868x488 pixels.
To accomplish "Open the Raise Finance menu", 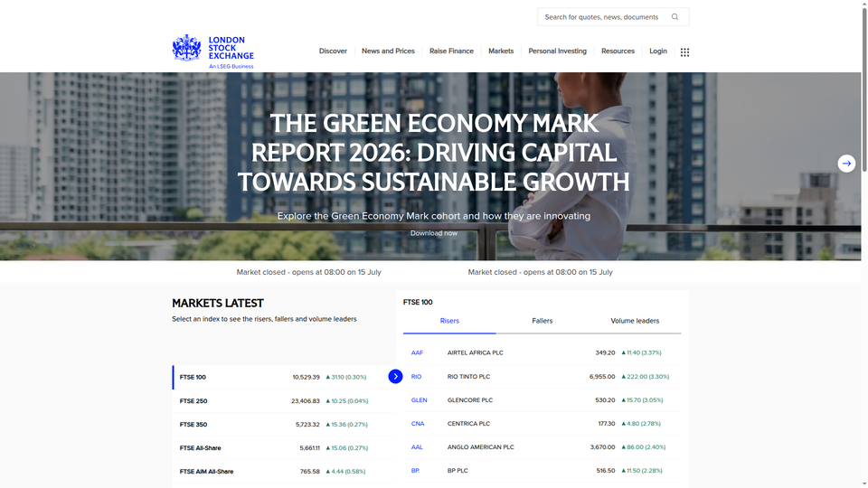I will 451,51.
